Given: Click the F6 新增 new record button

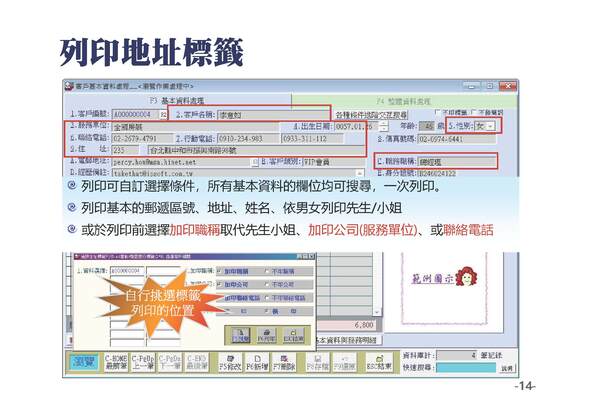Looking at the screenshot, I should [257, 362].
